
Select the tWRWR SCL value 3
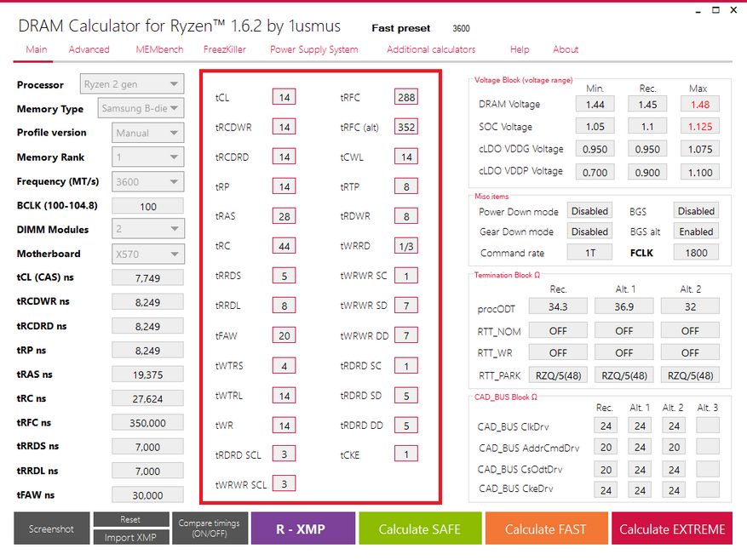pyautogui.click(x=284, y=483)
